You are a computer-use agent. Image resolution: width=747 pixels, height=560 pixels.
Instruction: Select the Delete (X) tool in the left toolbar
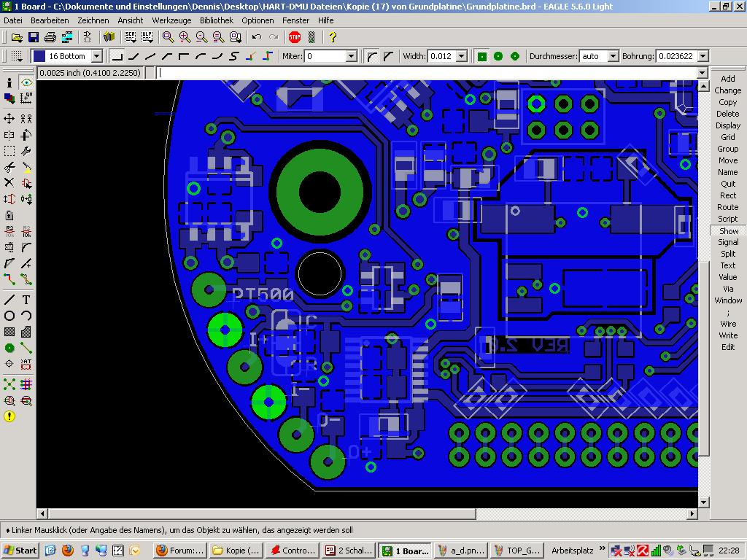pos(9,182)
